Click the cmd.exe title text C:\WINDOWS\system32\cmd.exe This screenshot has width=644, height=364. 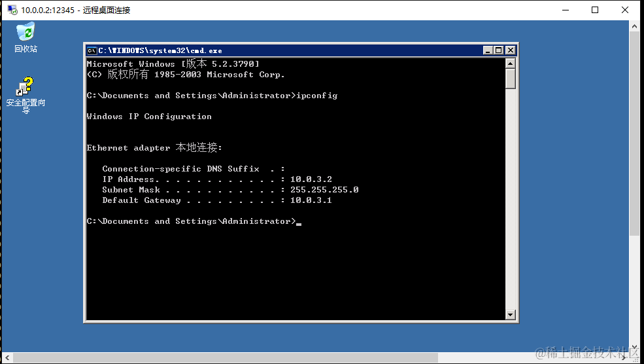[x=160, y=50]
